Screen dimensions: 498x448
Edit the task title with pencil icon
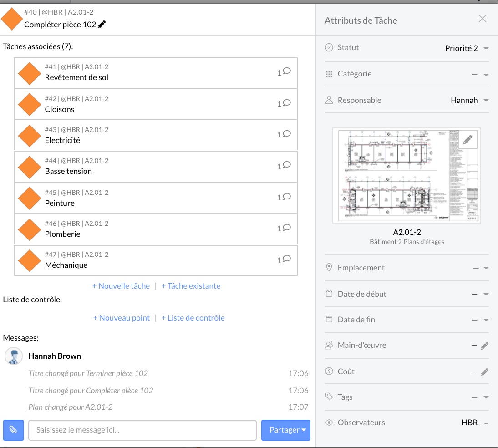(102, 25)
